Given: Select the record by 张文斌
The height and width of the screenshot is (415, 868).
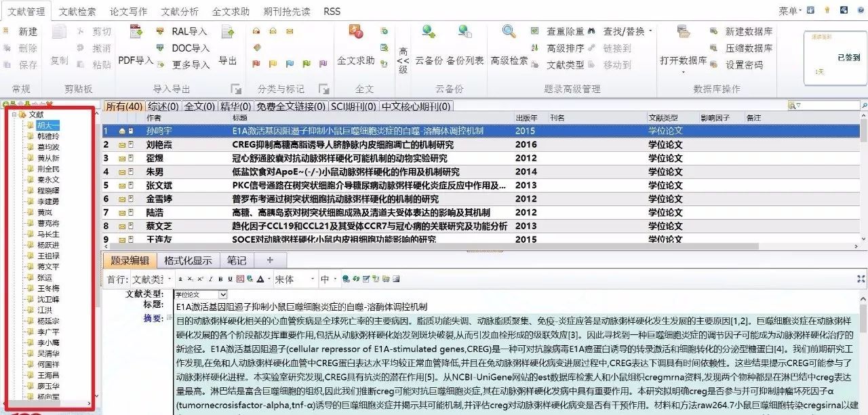Looking at the screenshot, I should 481,185.
